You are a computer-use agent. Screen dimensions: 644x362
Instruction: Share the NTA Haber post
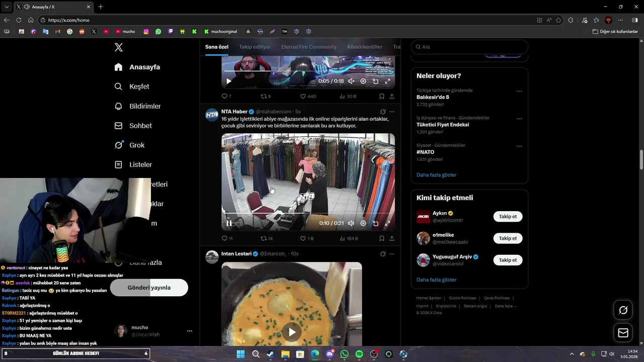click(x=392, y=238)
